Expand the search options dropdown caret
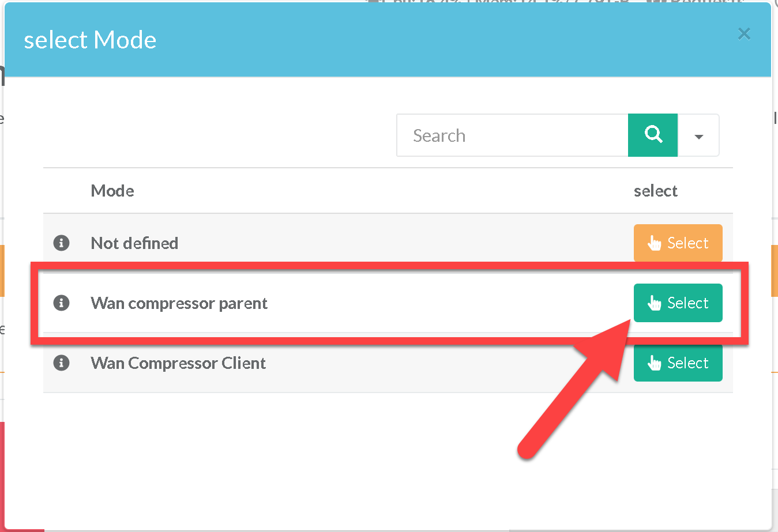778x532 pixels. click(x=698, y=136)
